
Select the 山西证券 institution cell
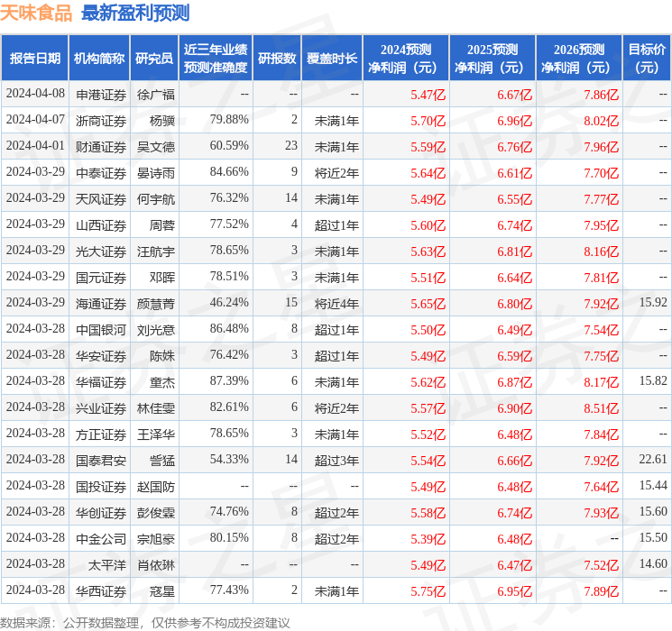pyautogui.click(x=101, y=225)
